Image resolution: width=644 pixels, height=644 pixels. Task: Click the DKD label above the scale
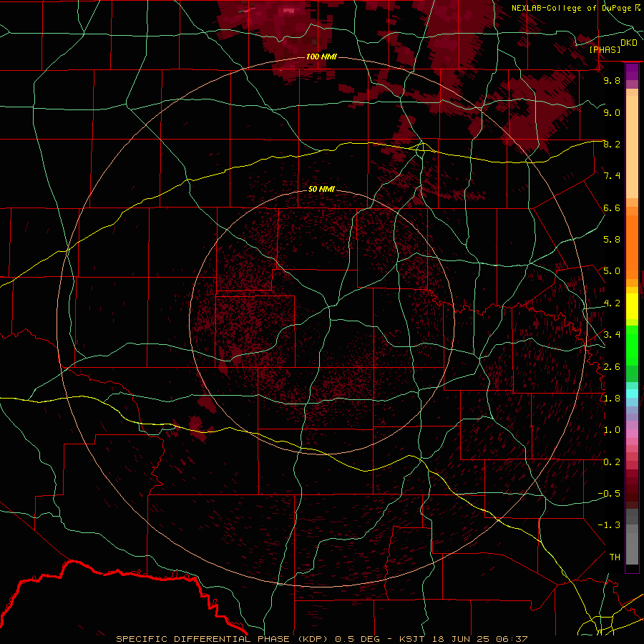(x=629, y=42)
